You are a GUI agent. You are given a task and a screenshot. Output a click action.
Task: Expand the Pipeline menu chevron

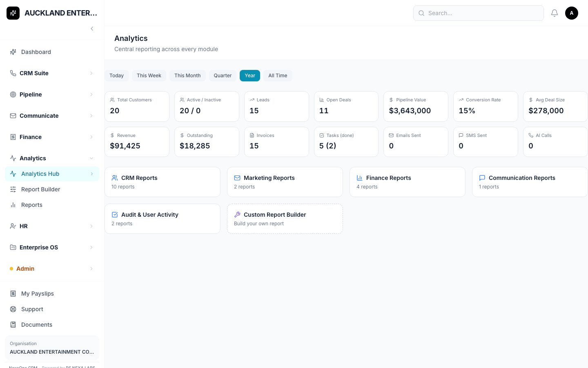(x=91, y=94)
